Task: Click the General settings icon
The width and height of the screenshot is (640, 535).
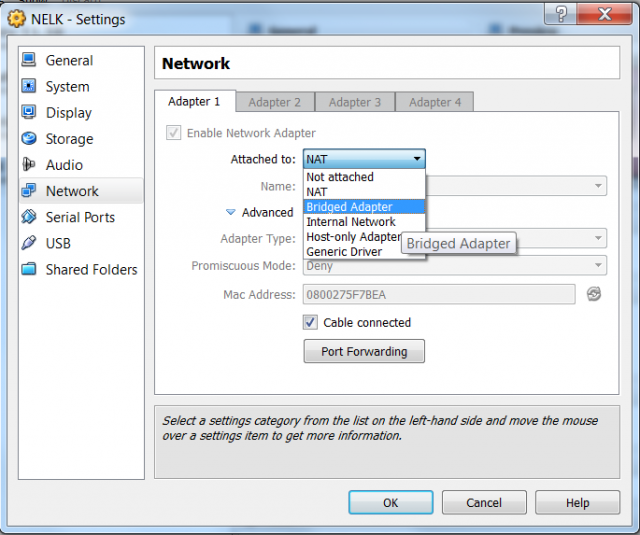Action: (x=29, y=61)
